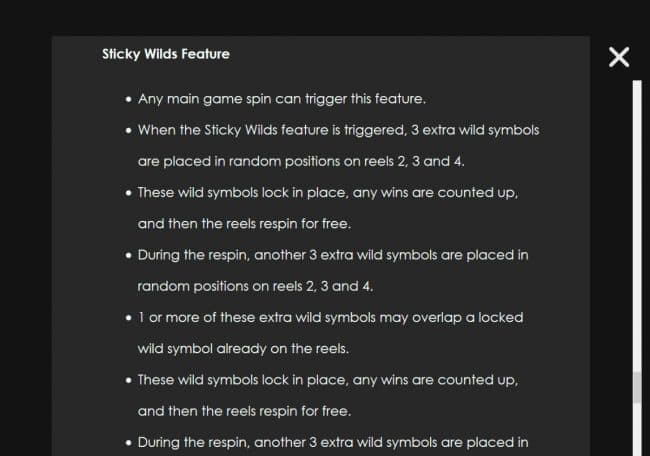Click 'wild symbol already on the reels' line

242,349
